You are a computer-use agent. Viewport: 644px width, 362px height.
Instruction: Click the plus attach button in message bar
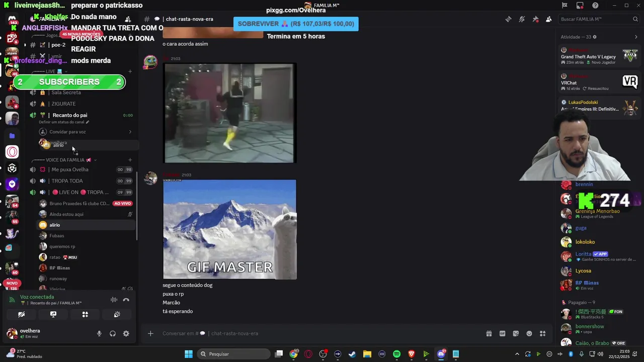click(150, 333)
